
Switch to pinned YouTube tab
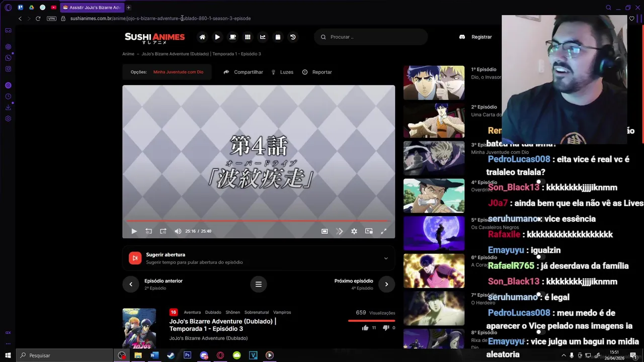[x=53, y=8]
